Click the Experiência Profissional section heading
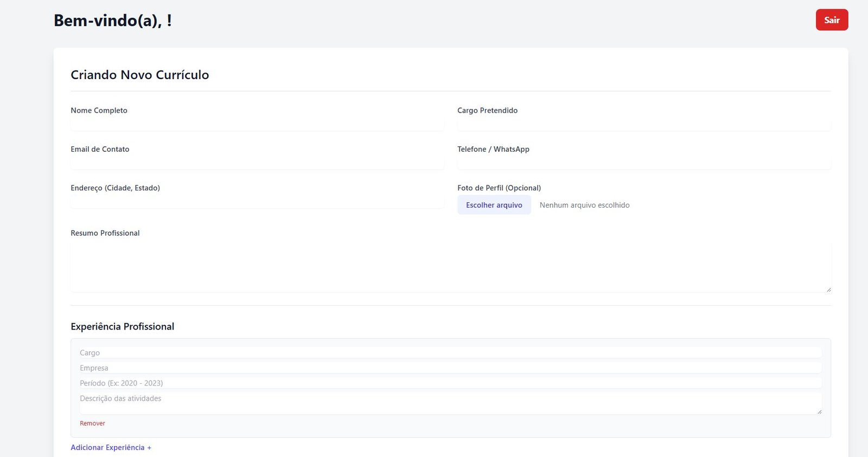Screen dimensions: 868x457 pos(122,327)
